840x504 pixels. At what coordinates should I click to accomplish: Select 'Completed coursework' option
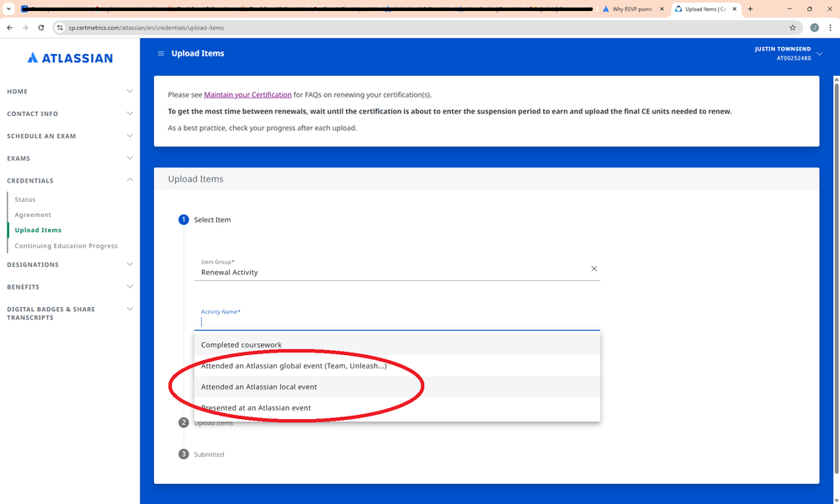(397, 345)
